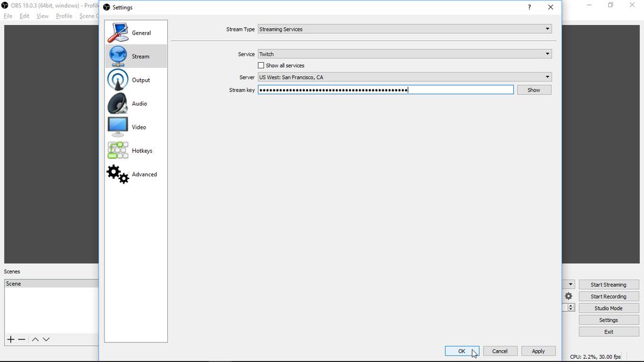Move scene down with arrow icon
Image resolution: width=644 pixels, height=362 pixels.
pos(46,339)
